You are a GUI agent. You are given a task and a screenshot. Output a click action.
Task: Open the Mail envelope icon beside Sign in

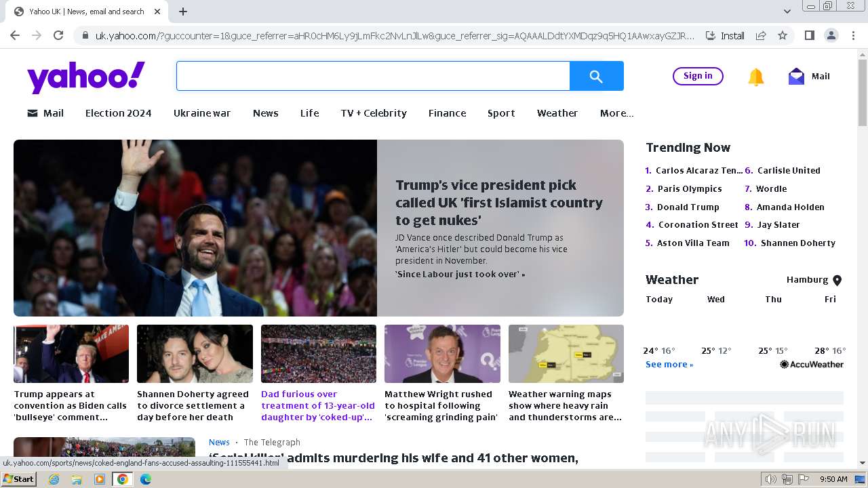pyautogui.click(x=796, y=76)
